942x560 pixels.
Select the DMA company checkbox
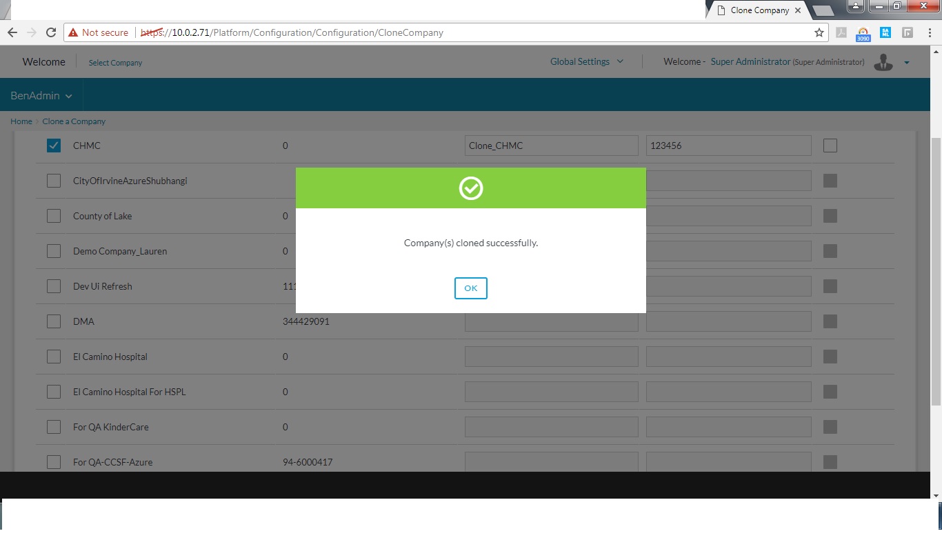tap(54, 321)
